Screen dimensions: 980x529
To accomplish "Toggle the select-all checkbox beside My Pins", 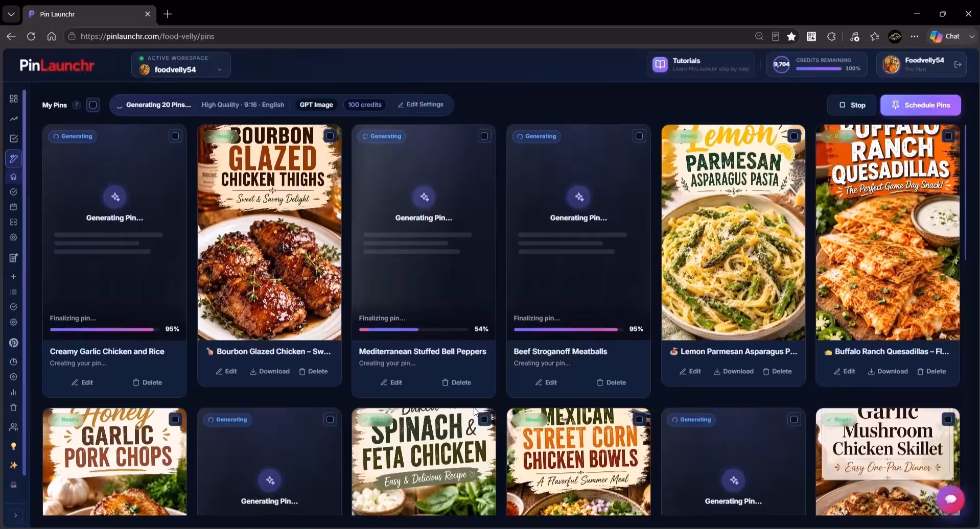I will click(93, 105).
